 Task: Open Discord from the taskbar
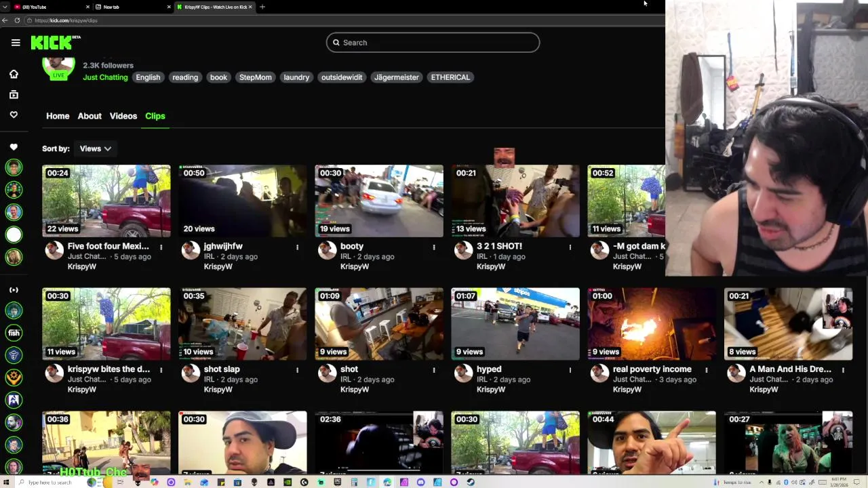pyautogui.click(x=421, y=483)
